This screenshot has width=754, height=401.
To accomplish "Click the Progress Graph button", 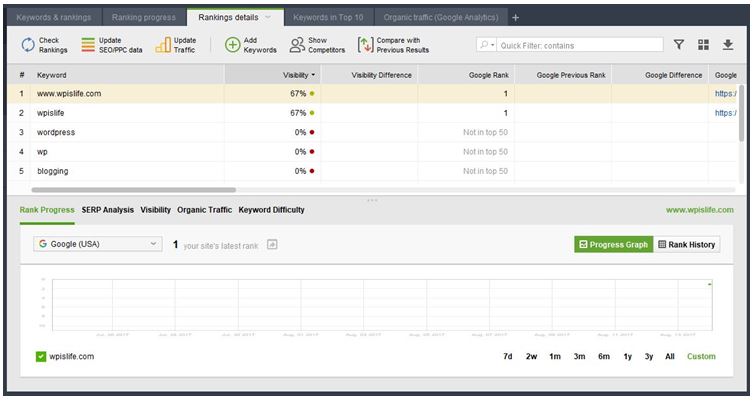I will point(614,244).
